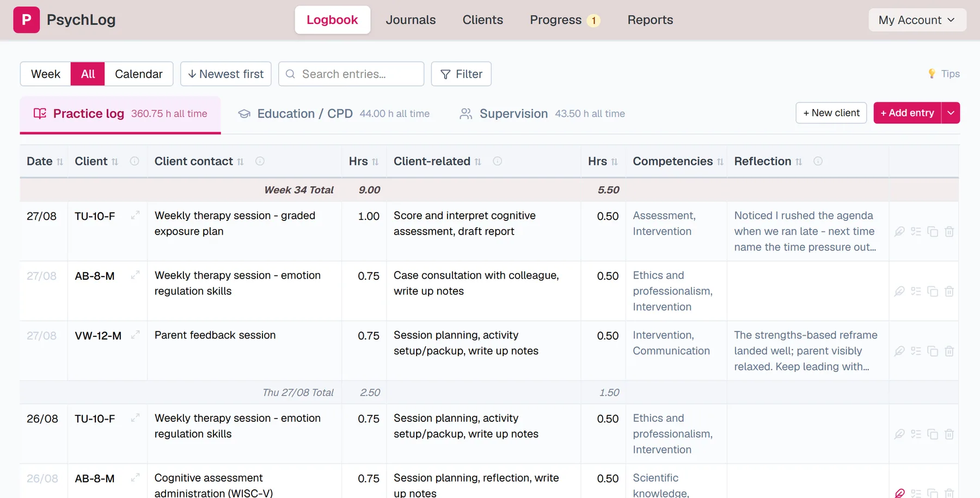Duplicate the 27/08 TU-10-F entry
The height and width of the screenshot is (498, 980).
click(x=933, y=232)
